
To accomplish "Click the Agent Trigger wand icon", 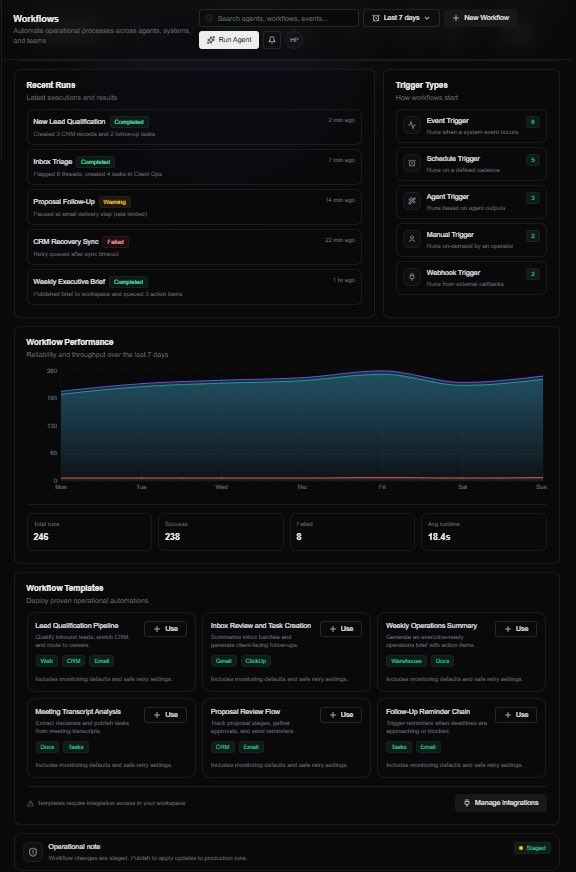I will point(411,201).
